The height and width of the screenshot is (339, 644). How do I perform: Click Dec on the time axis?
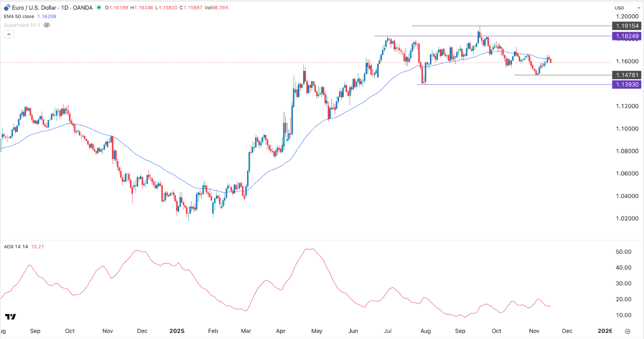click(x=567, y=331)
